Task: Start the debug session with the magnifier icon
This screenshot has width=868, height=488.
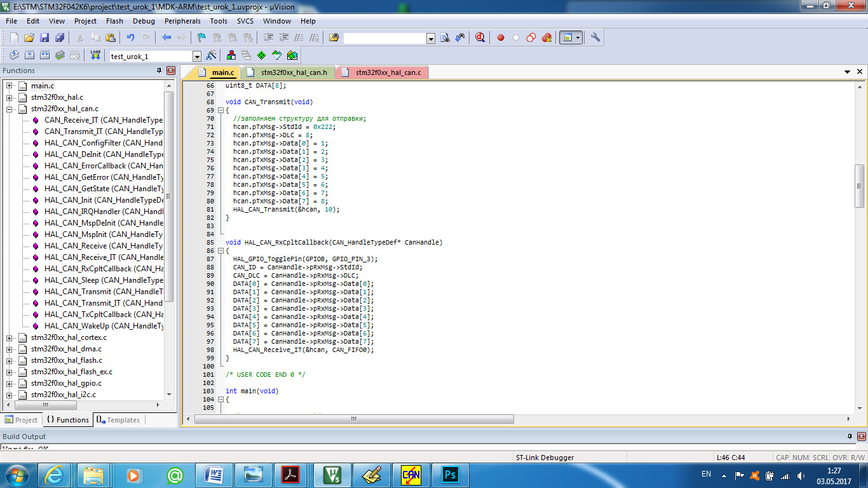Action: pyautogui.click(x=480, y=37)
